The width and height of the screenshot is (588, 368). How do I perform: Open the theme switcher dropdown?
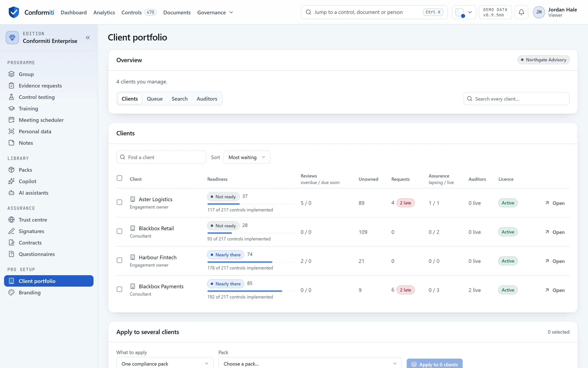pos(464,12)
